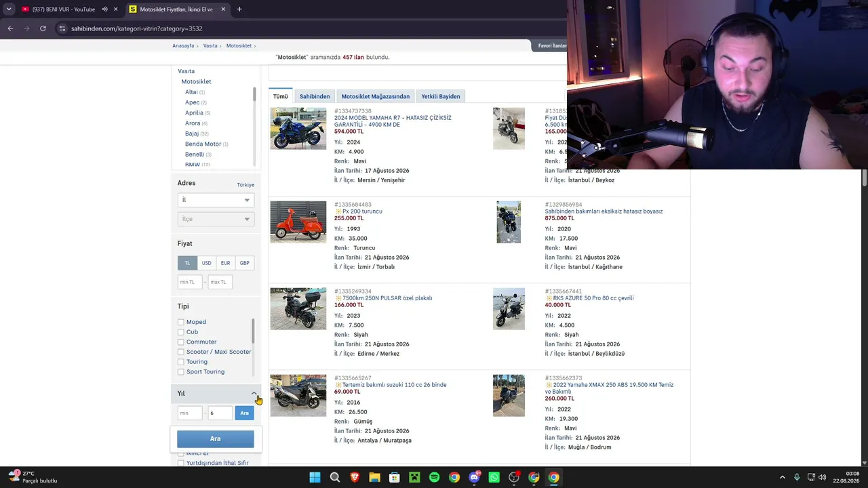Switch to the Yetkili Bayiden tab

pos(441,96)
